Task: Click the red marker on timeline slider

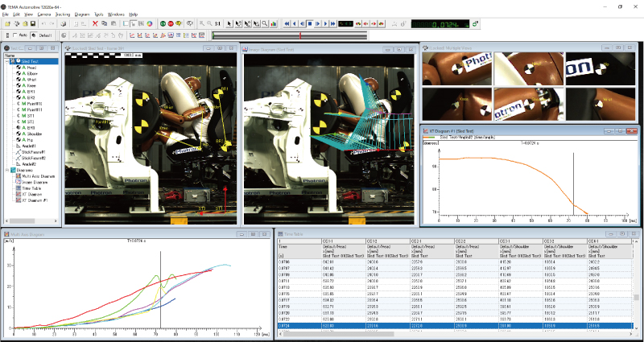Action: (300, 35)
